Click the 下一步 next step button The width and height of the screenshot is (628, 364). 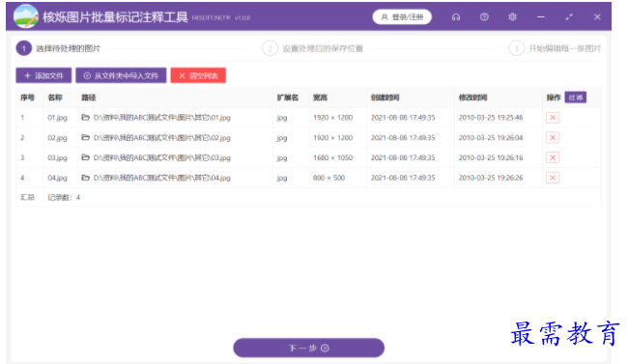[309, 348]
